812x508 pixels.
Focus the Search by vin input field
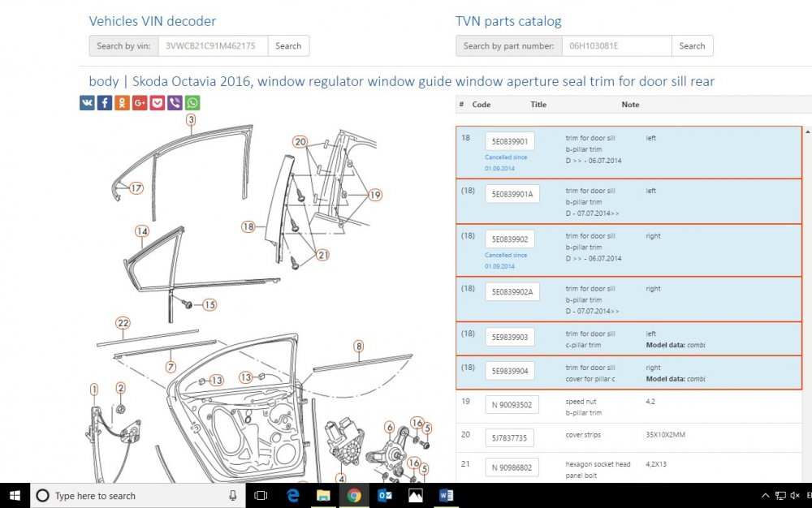coord(213,45)
